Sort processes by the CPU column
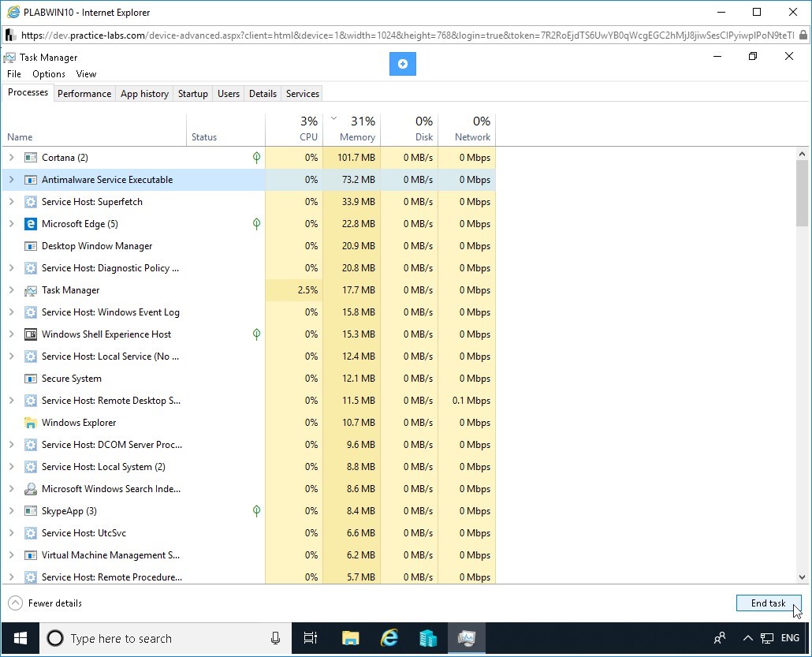Screen dimensions: 812x657 tap(294, 129)
